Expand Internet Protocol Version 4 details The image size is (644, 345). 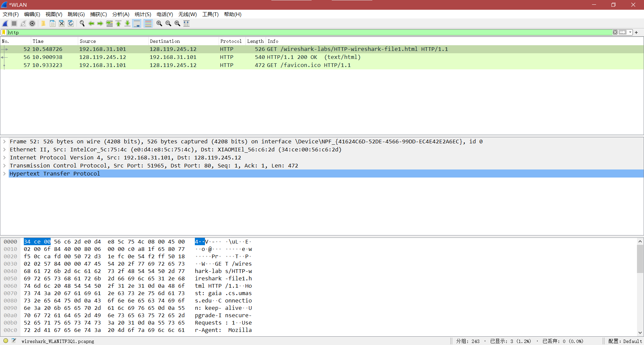[4, 158]
